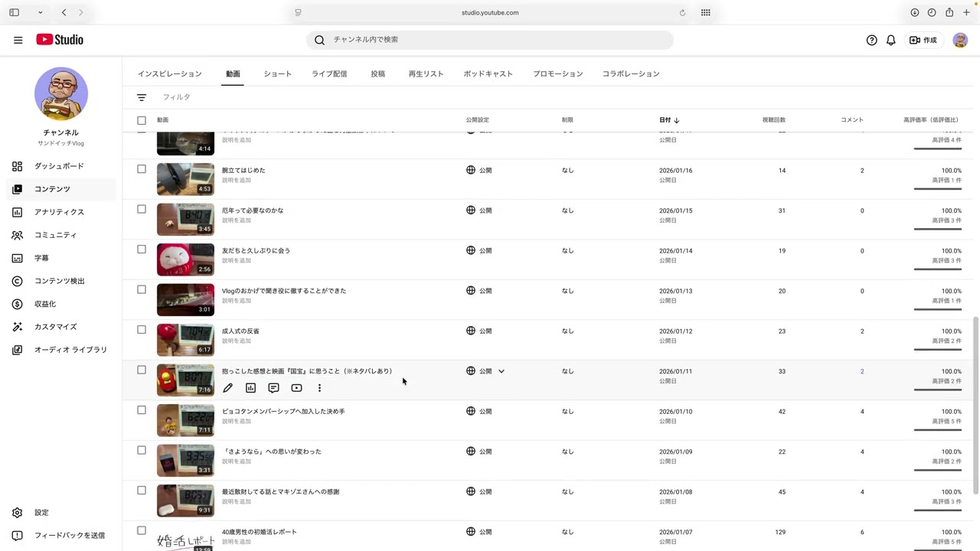Open コンテンツ in the sidebar

[x=61, y=189]
